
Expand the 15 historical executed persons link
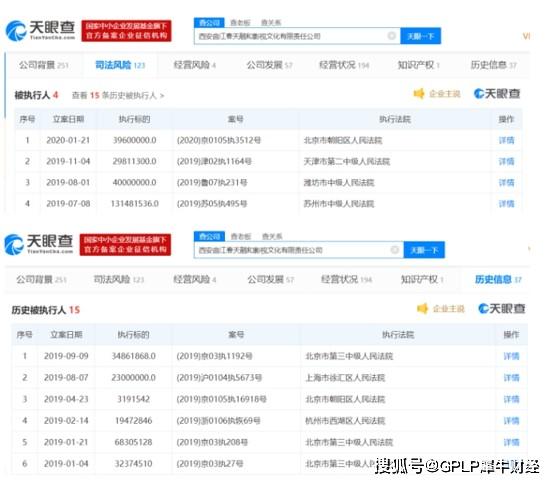[118, 95]
